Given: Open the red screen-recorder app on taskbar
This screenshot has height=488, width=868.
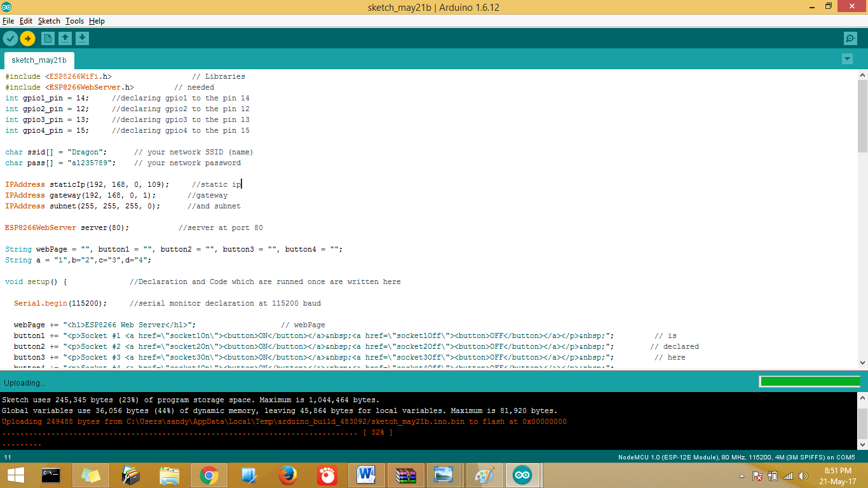Looking at the screenshot, I should [x=327, y=475].
